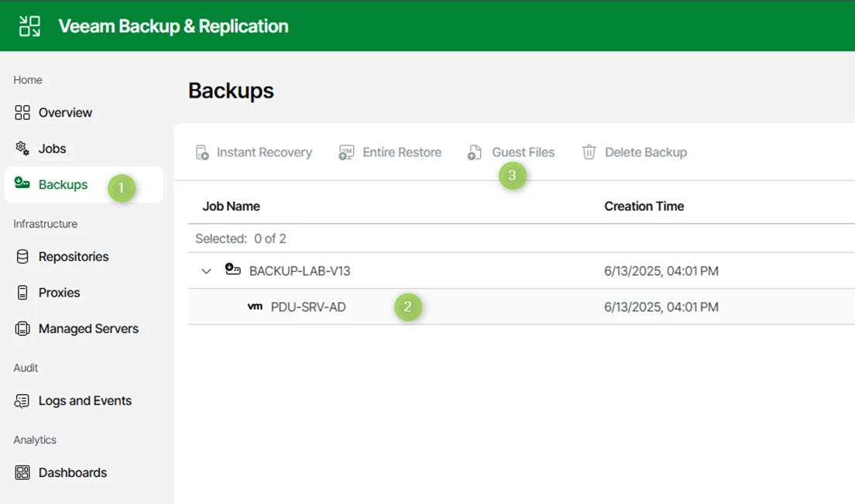Screen dimensions: 855x504
Task: Click the Instant Recovery toolbar icon
Action: pyautogui.click(x=202, y=153)
